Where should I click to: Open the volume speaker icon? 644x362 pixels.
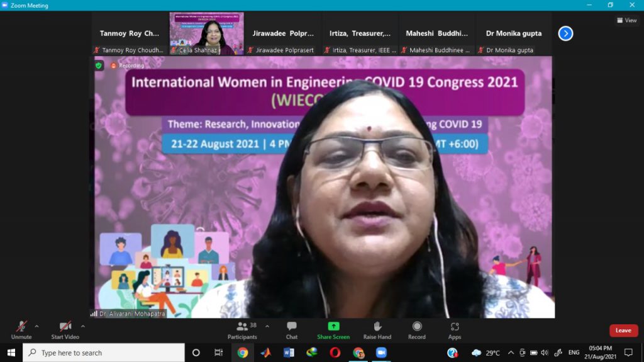[x=545, y=353]
